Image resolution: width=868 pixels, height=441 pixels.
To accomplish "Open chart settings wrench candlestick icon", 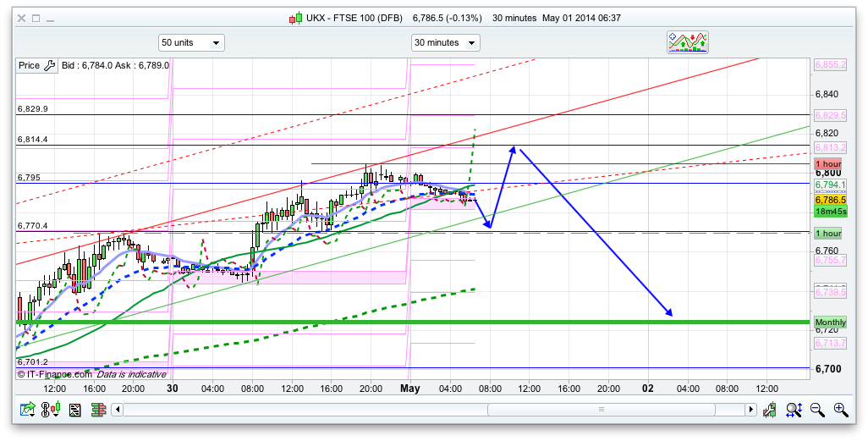I will coord(770,411).
